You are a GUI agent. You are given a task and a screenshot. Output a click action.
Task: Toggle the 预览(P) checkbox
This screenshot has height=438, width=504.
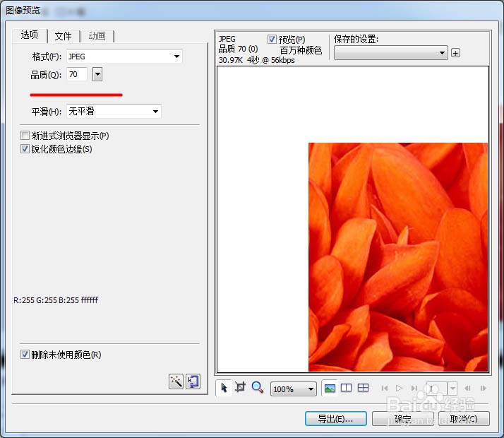[x=272, y=40]
